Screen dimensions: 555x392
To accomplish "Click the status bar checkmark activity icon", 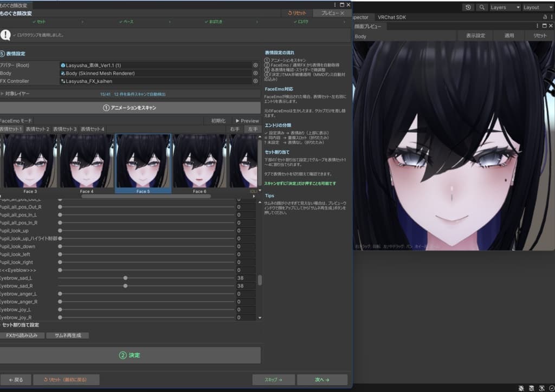I will pyautogui.click(x=551, y=388).
